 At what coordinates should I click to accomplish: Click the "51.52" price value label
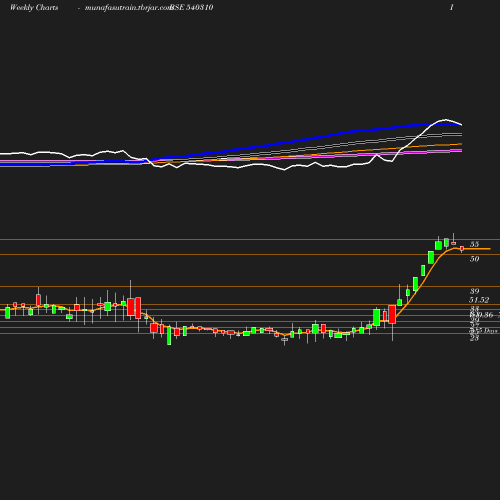tap(479, 300)
